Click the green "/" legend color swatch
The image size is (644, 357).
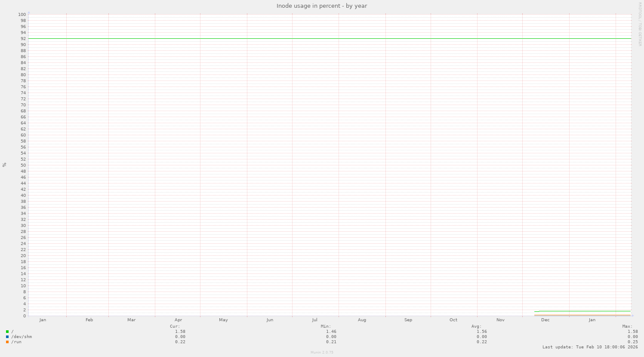tap(7, 331)
